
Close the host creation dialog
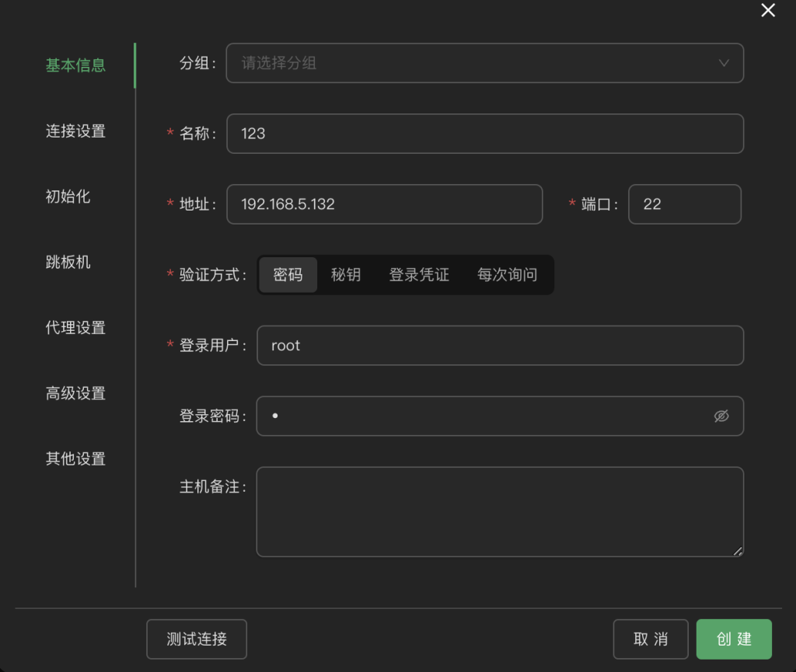coord(768,10)
